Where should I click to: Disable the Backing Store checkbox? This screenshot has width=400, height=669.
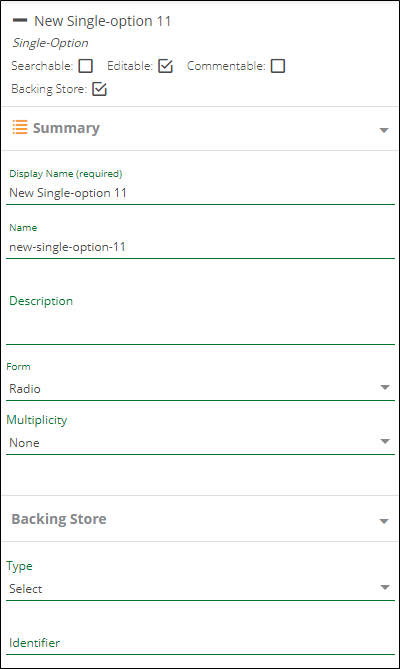[99, 89]
